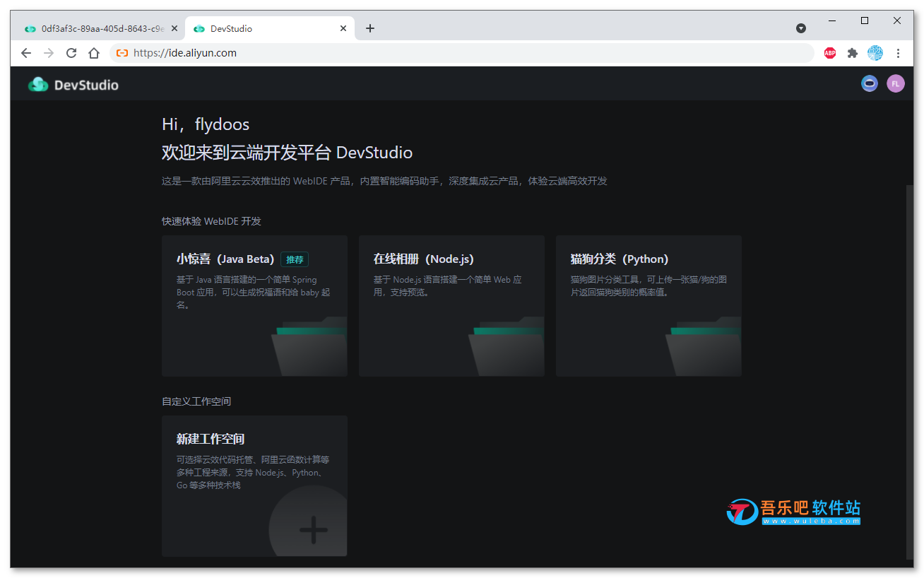The image size is (924, 578).
Task: Go forward in browser history
Action: 49,53
